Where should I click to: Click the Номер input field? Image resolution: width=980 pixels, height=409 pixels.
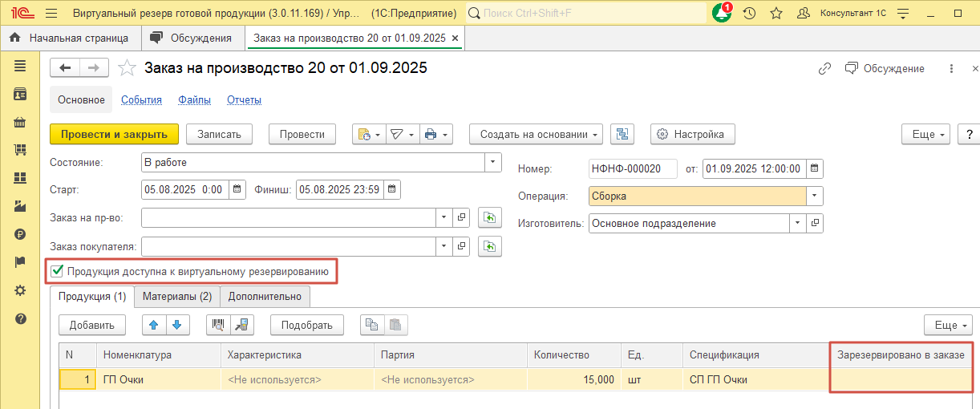tap(633, 169)
